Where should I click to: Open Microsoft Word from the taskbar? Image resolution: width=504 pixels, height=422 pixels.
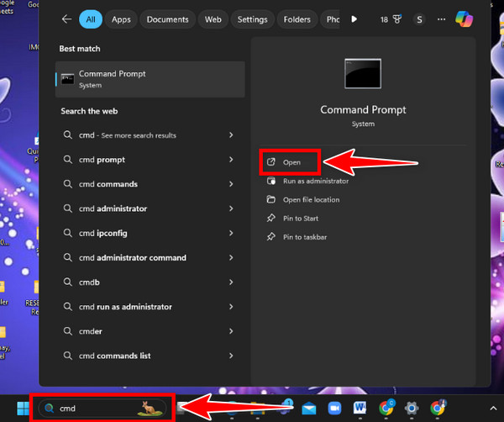point(360,409)
